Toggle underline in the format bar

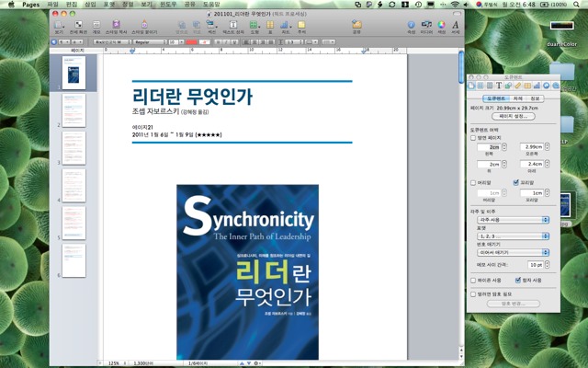click(234, 42)
